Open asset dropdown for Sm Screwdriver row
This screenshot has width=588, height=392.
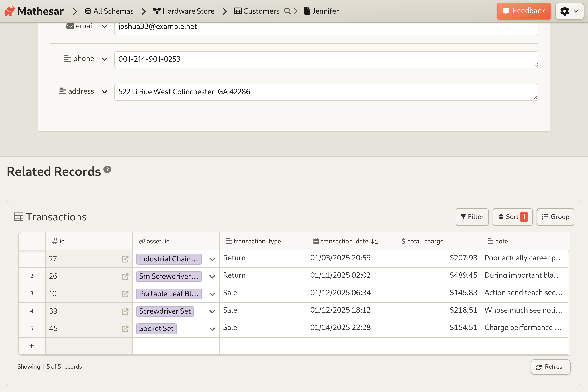point(212,277)
